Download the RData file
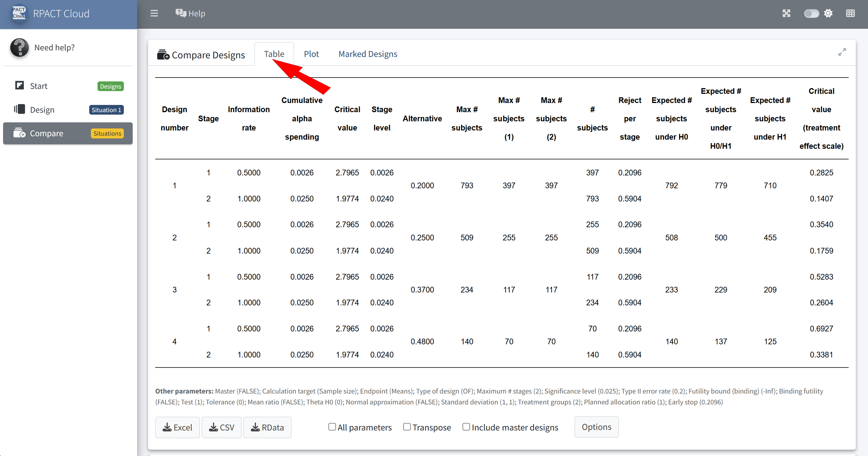This screenshot has width=868, height=456. (267, 427)
